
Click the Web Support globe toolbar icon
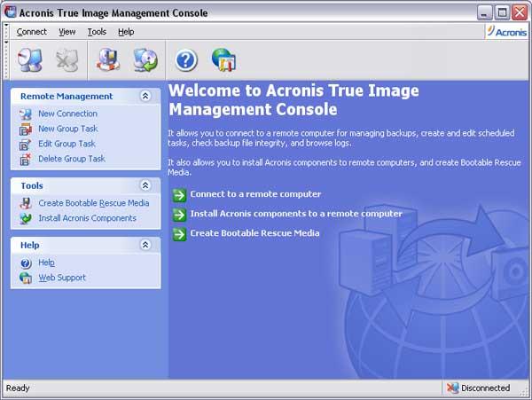point(223,59)
